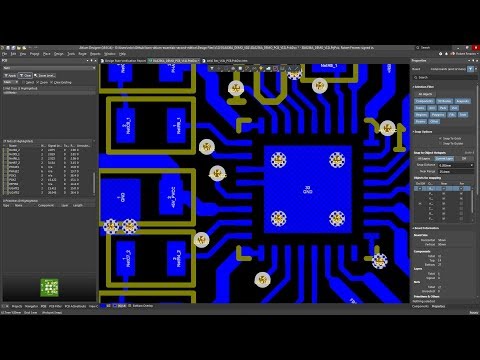This screenshot has width=480, height=360.
Task: Click the place via icon in Active Bar
Action: coord(261,68)
